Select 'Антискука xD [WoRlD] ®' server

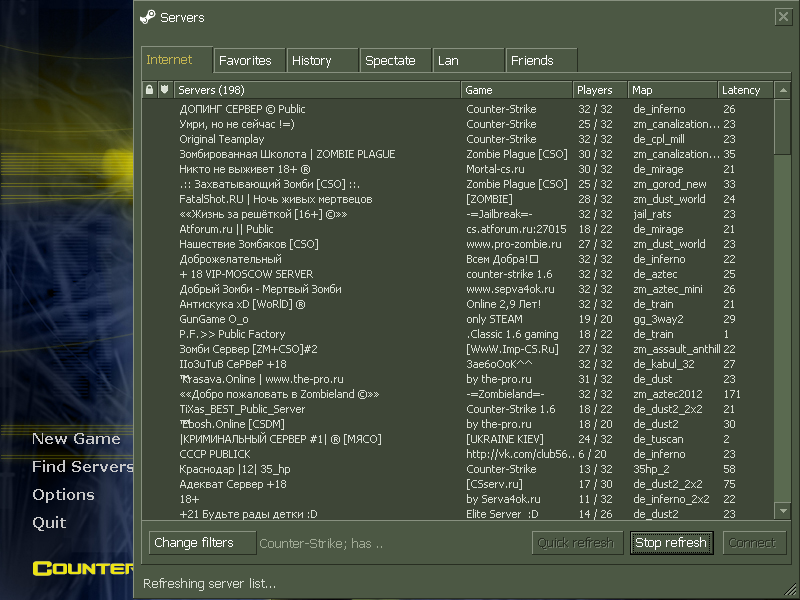tap(458, 304)
